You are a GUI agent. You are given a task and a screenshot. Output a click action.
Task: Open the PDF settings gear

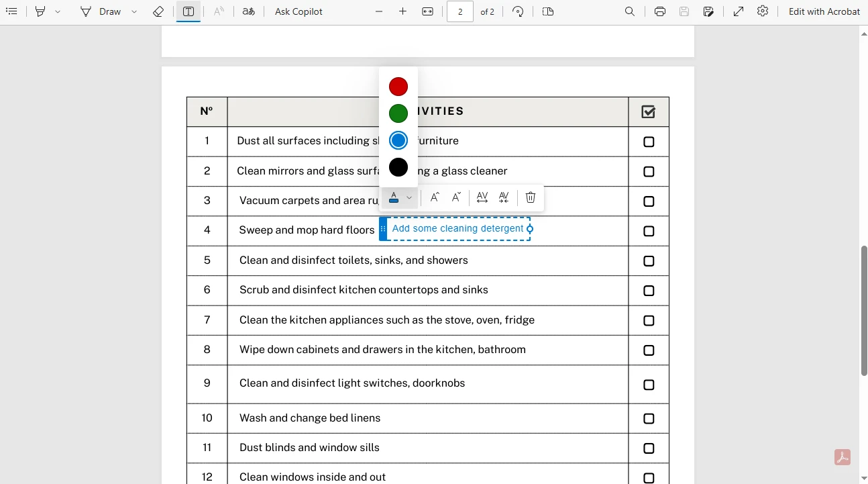coord(763,11)
